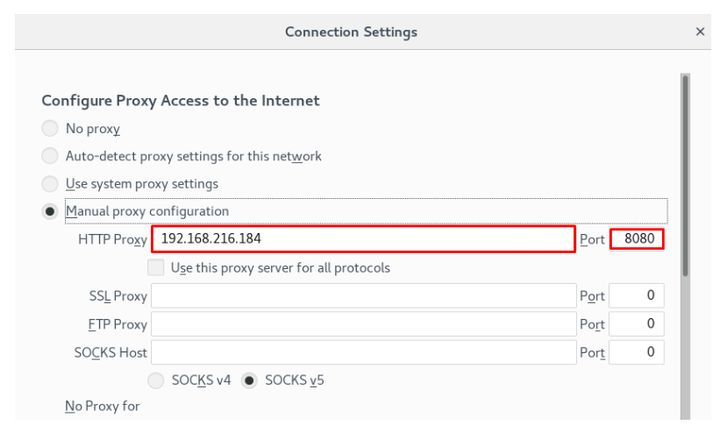Select the SOCKS v4 radio button
The image size is (720, 425).
click(157, 380)
